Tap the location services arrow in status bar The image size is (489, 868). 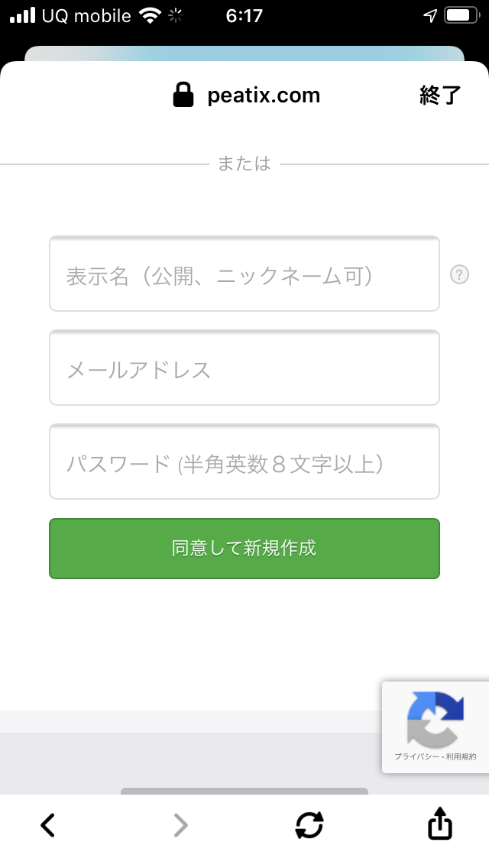click(429, 14)
